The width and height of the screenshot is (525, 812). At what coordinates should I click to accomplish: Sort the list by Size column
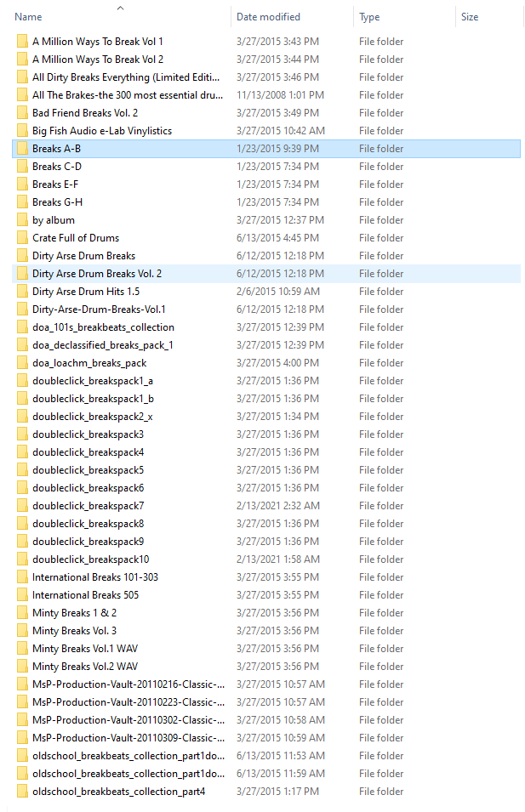[x=470, y=17]
